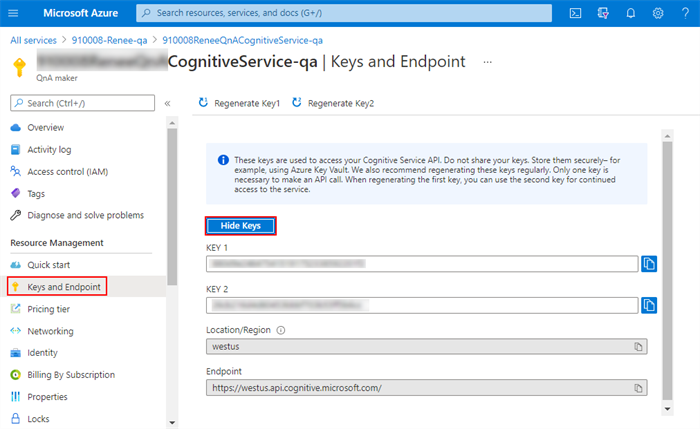Click the Location/Region info icon
Screen dimensions: 700x429
coord(280,330)
